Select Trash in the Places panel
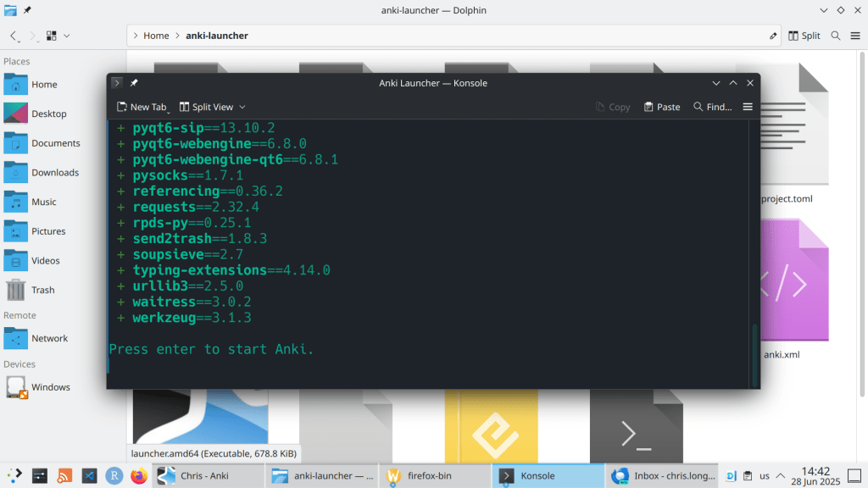 click(x=42, y=290)
